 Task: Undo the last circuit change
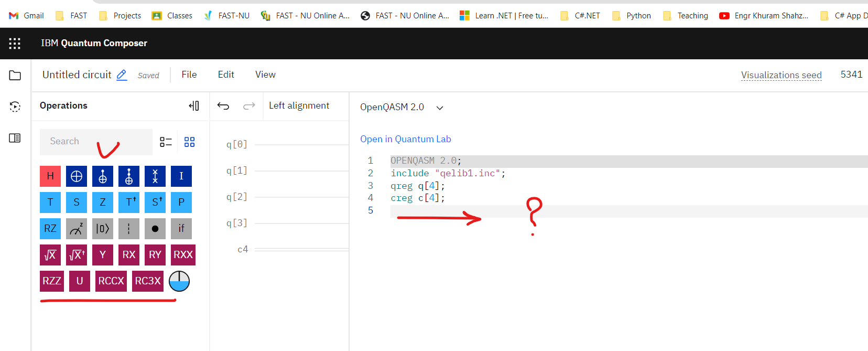(x=223, y=106)
